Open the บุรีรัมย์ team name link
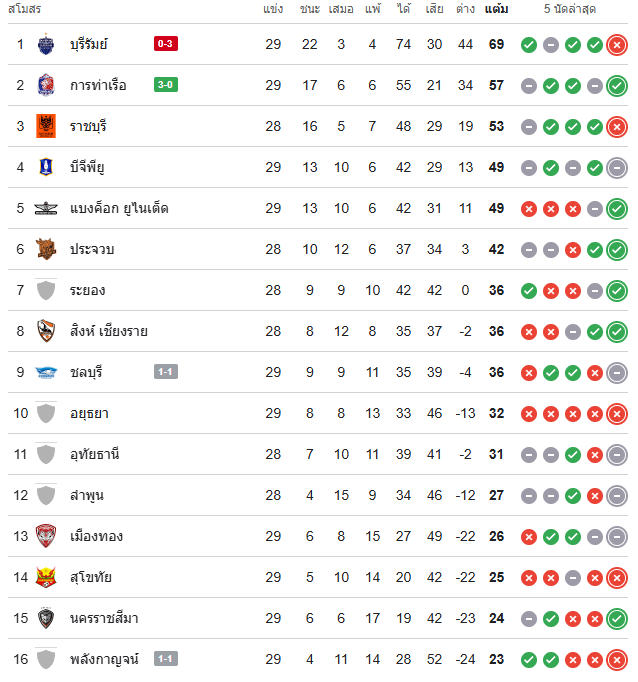 point(89,44)
